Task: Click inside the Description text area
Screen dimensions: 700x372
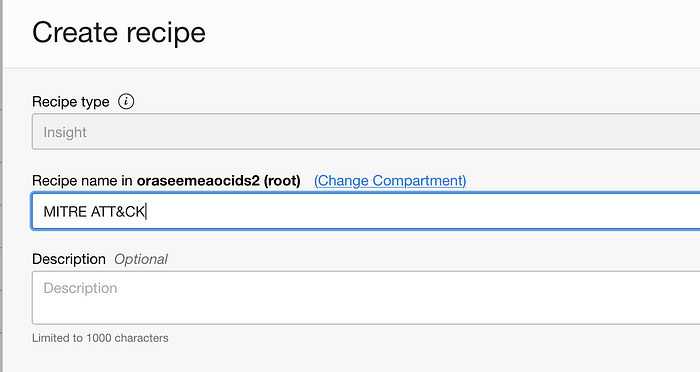Action: [366, 297]
